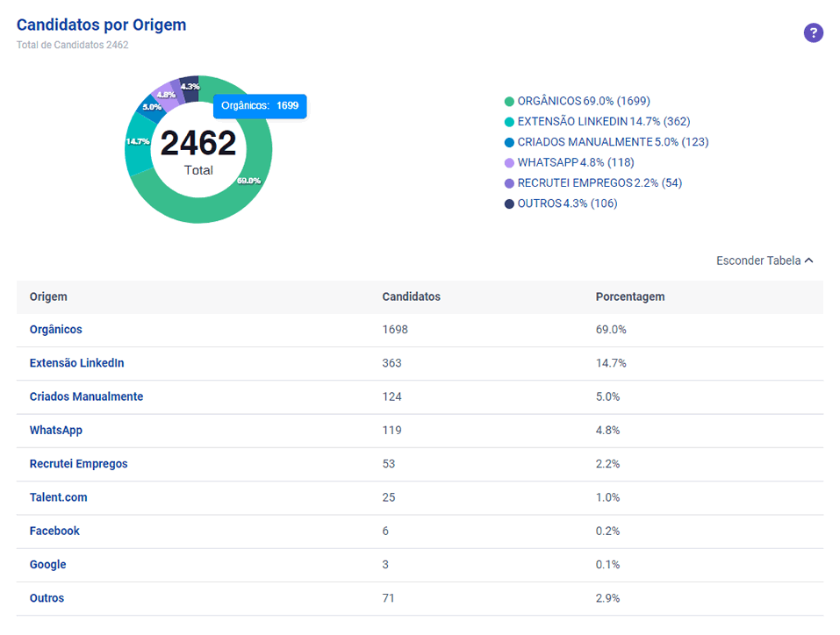Click candidate count 119 in WhatsApp row
The height and width of the screenshot is (635, 840).
coord(391,430)
